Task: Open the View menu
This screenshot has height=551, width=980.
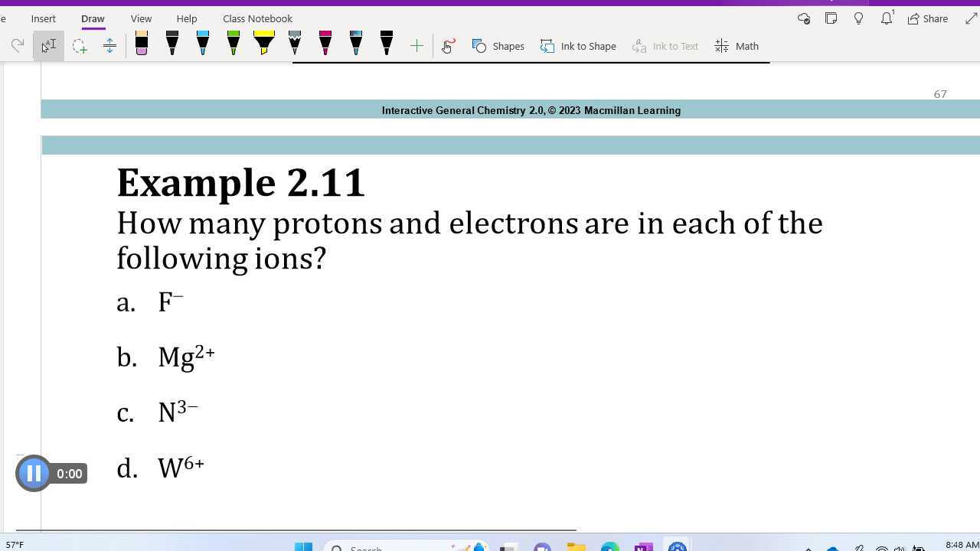Action: 141,18
